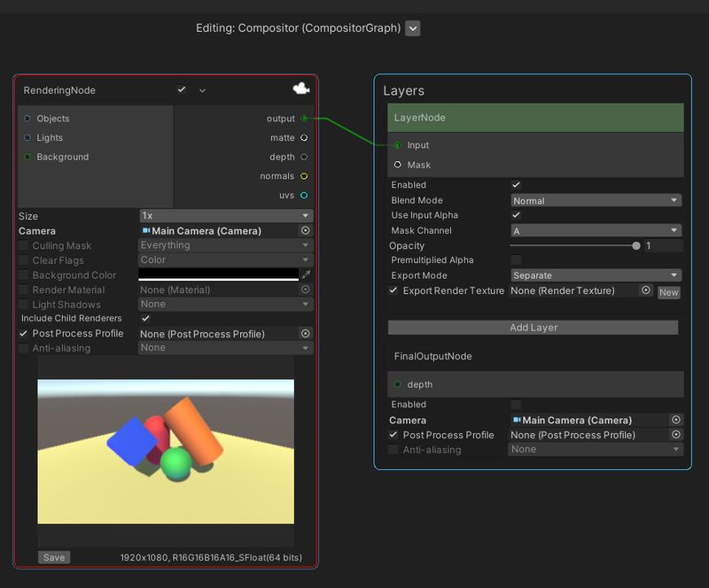Uncheck Use Input Alpha
The height and width of the screenshot is (588, 709).
click(x=518, y=215)
